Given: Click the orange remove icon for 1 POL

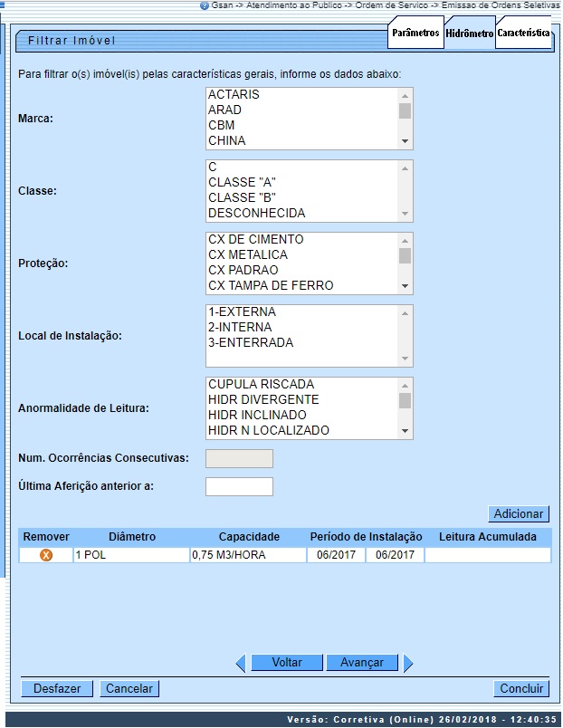Looking at the screenshot, I should 45,554.
